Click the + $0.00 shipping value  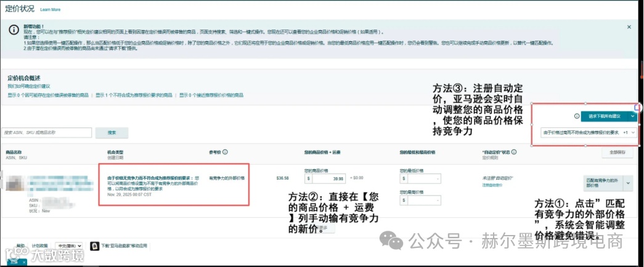(357, 178)
